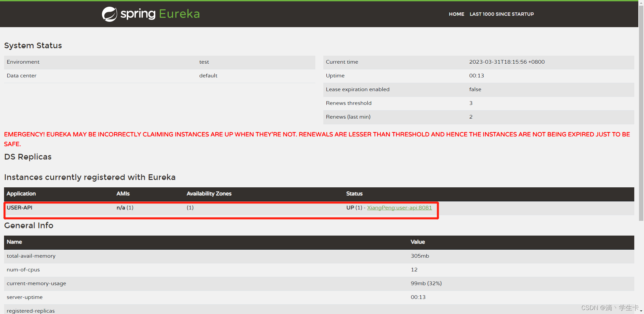Screen dimensions: 644x314
Task: Click the Renews (last min) label
Action: coord(348,117)
